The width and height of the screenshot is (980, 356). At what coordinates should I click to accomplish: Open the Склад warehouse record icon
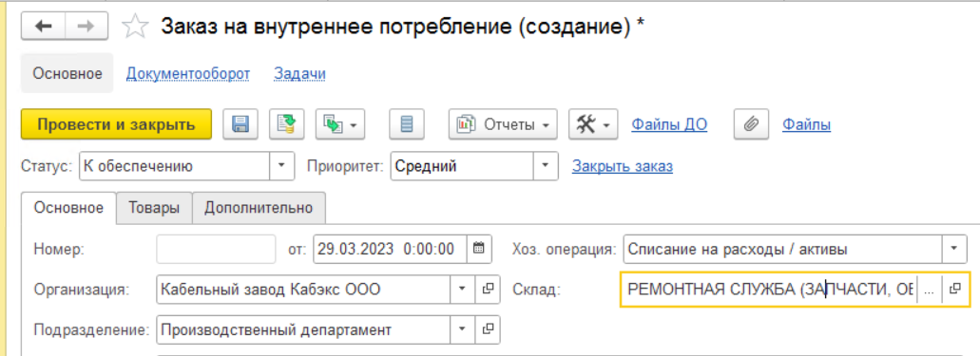click(x=954, y=290)
